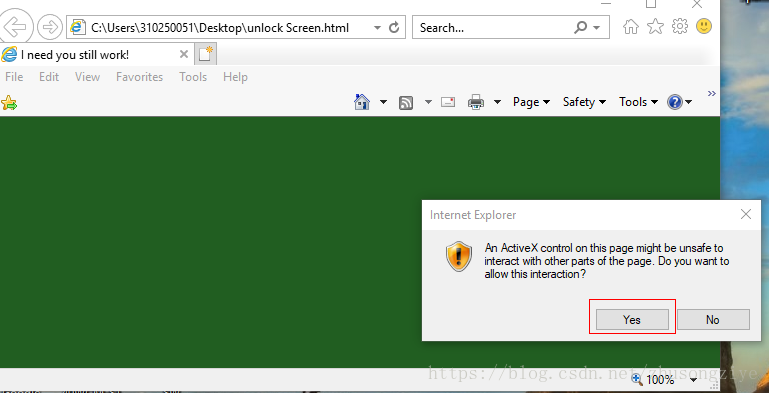Open the Help menu

point(235,77)
